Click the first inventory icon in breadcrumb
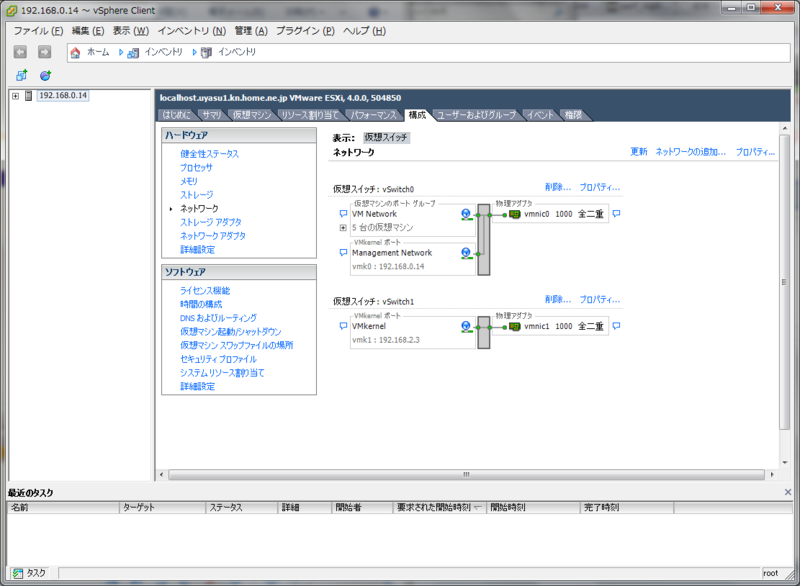Viewport: 800px width, 586px height. [133, 53]
